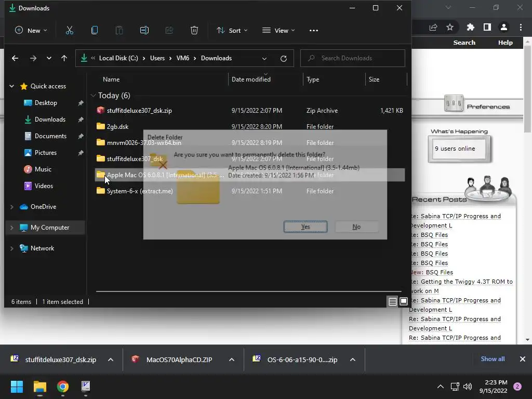Confirm deletion with Yes button

pos(305,227)
